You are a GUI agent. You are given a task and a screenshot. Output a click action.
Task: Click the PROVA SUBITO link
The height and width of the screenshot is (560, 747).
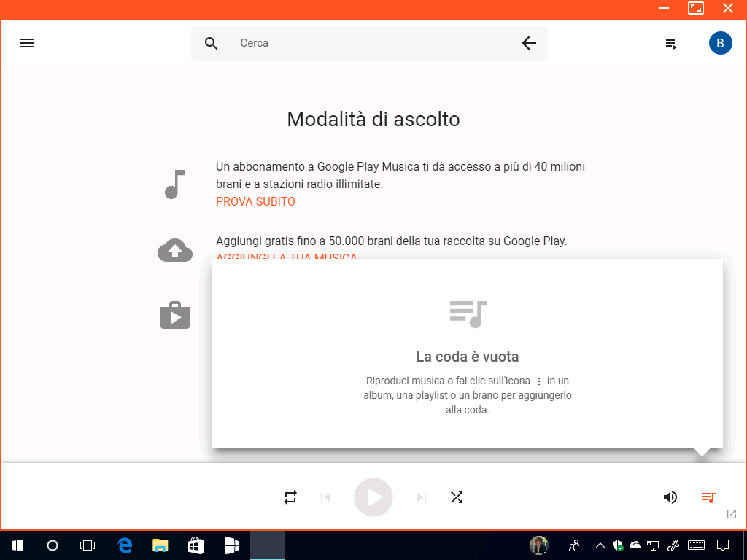[x=255, y=201]
